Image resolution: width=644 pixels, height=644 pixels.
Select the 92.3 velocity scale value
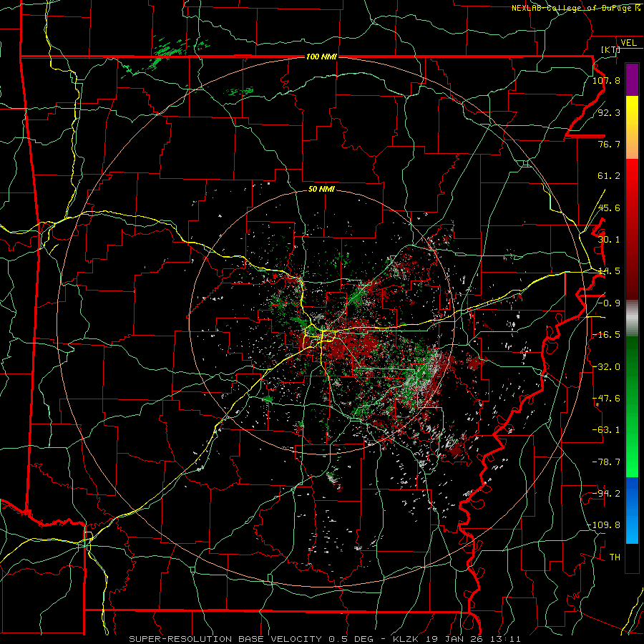(x=609, y=112)
